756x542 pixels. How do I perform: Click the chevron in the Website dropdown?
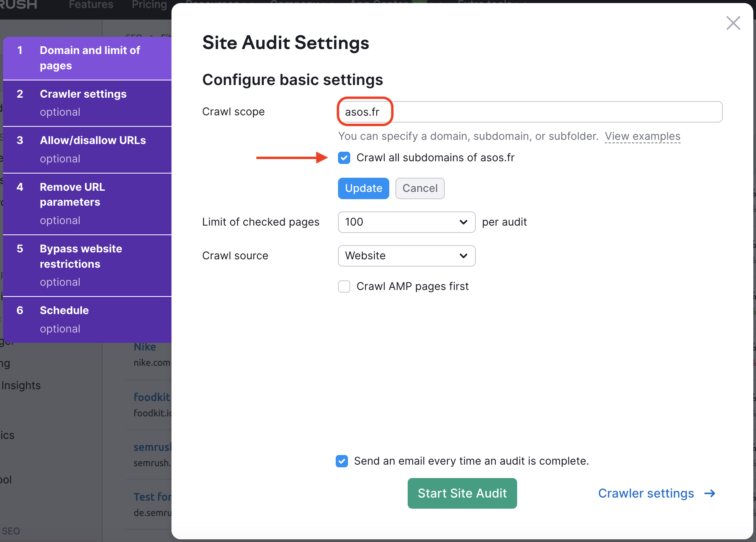(x=463, y=256)
